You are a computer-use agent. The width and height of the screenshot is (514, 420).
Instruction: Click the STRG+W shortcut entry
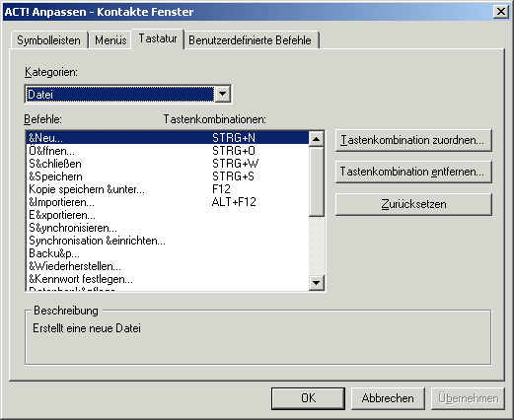(x=235, y=164)
